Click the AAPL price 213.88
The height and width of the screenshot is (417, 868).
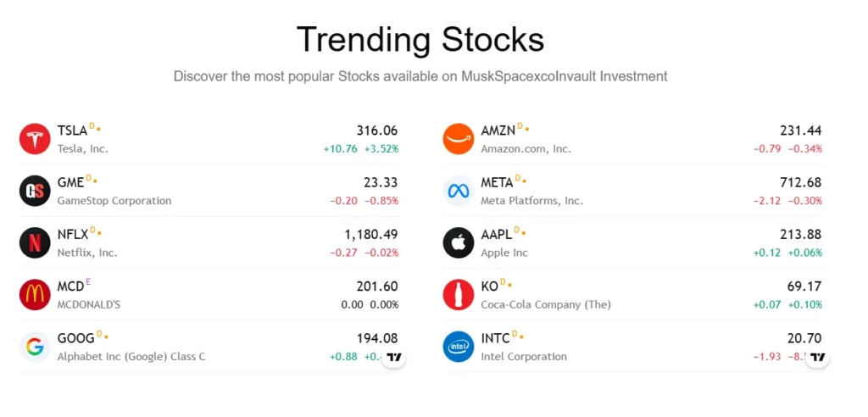pos(800,235)
